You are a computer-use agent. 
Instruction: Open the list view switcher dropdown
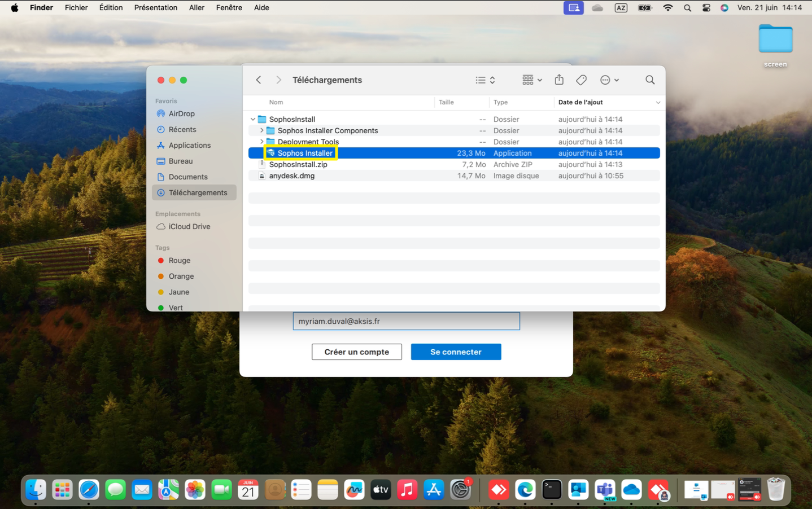click(x=485, y=80)
